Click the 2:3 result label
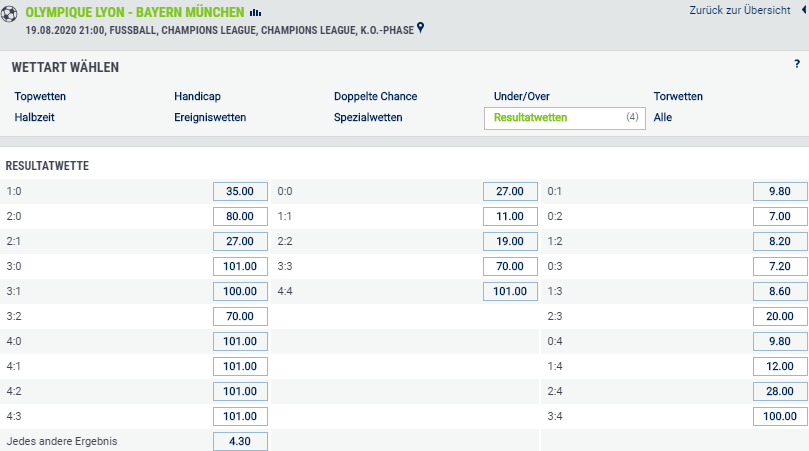This screenshot has width=809, height=451. coord(555,316)
